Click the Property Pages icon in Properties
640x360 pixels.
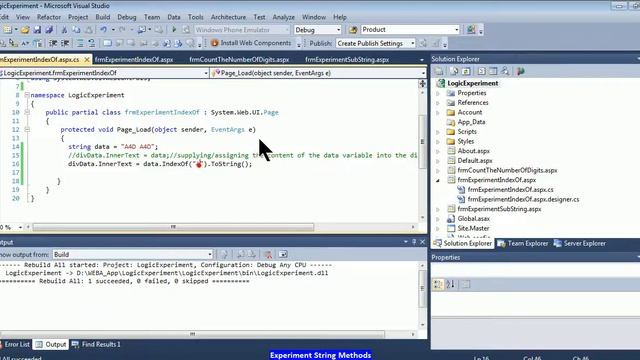466,284
